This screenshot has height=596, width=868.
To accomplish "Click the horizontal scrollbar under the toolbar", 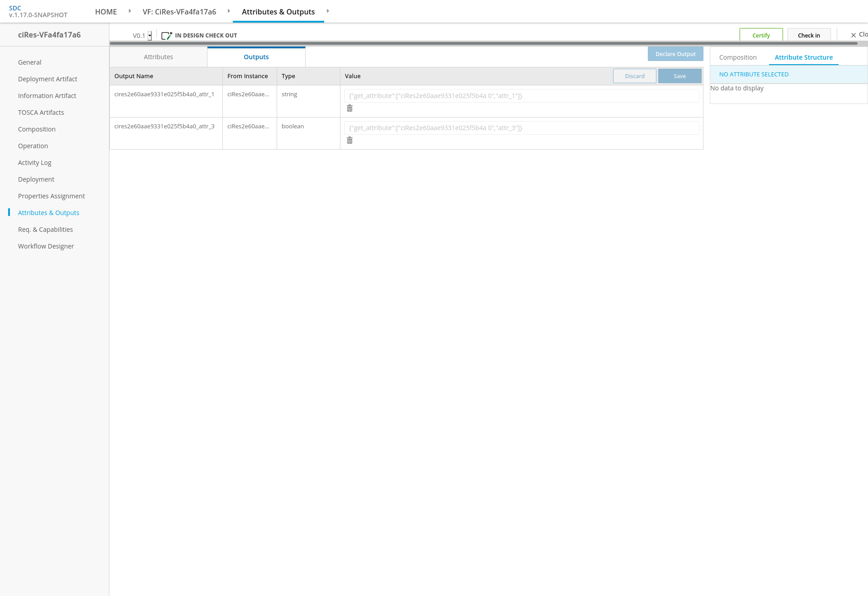I will pos(484,43).
